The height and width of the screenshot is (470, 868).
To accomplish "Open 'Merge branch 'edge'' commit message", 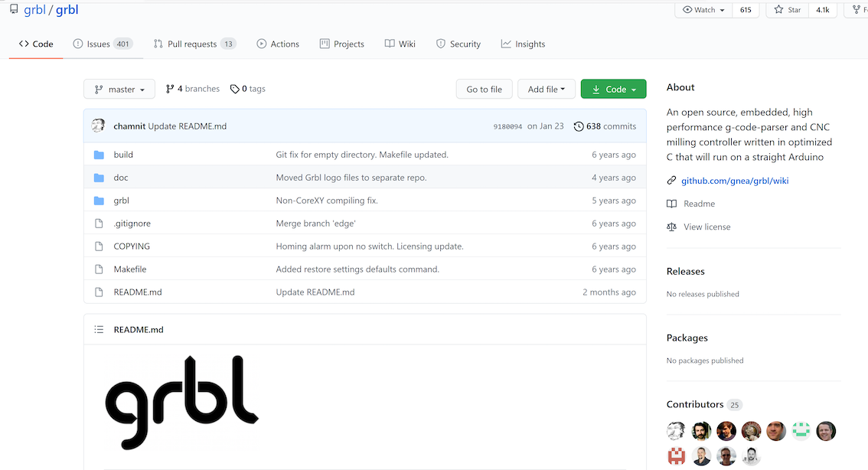I will tap(315, 224).
